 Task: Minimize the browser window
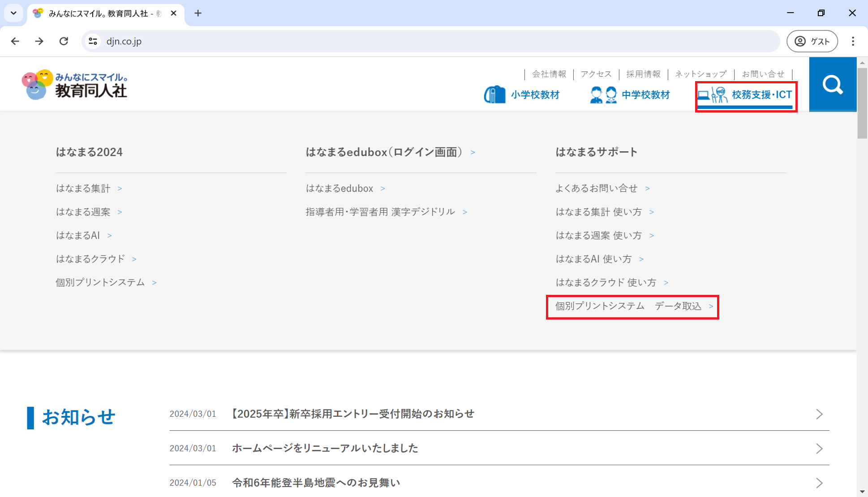(791, 13)
